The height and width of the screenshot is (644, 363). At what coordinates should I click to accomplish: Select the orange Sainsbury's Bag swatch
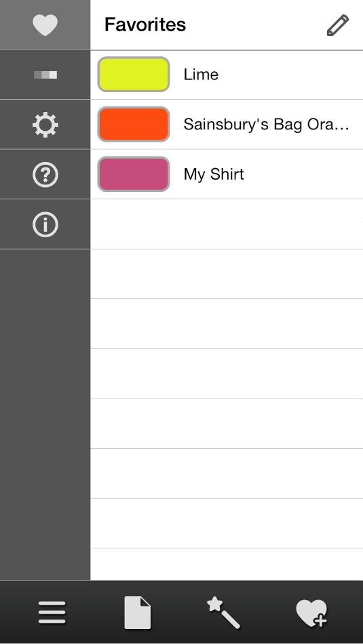134,124
